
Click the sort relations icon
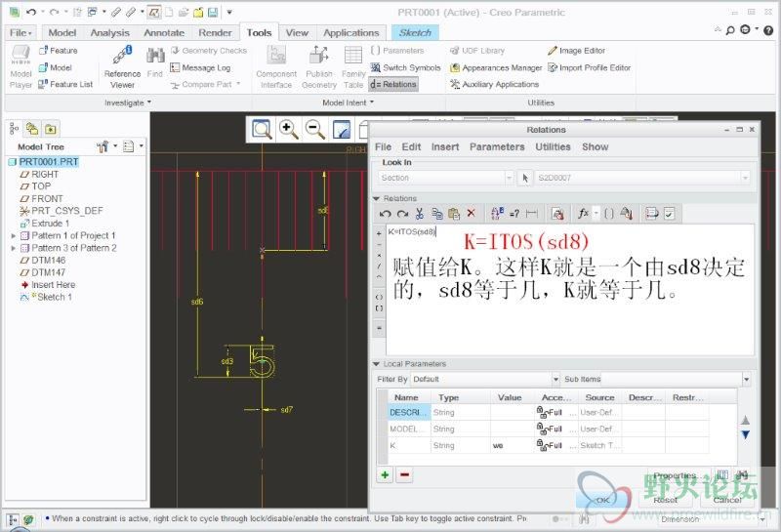tap(651, 214)
